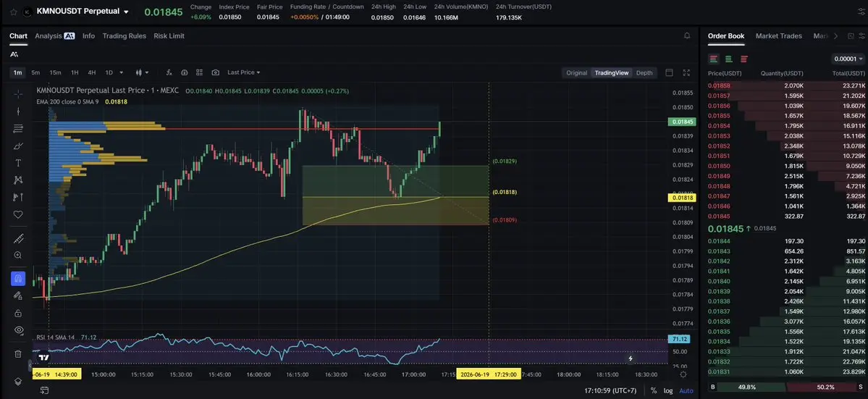The image size is (868, 399).
Task: Select the 1H timeframe
Action: 75,72
